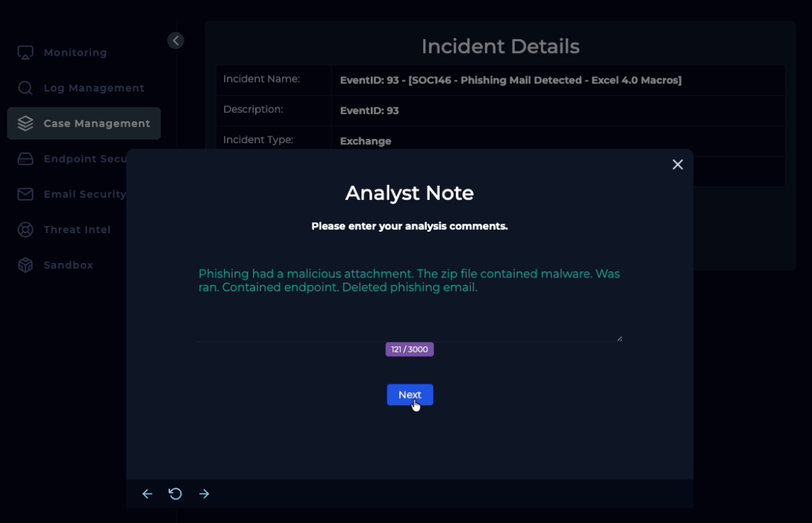Image resolution: width=812 pixels, height=523 pixels.
Task: Go back with the left arrow
Action: (x=147, y=494)
